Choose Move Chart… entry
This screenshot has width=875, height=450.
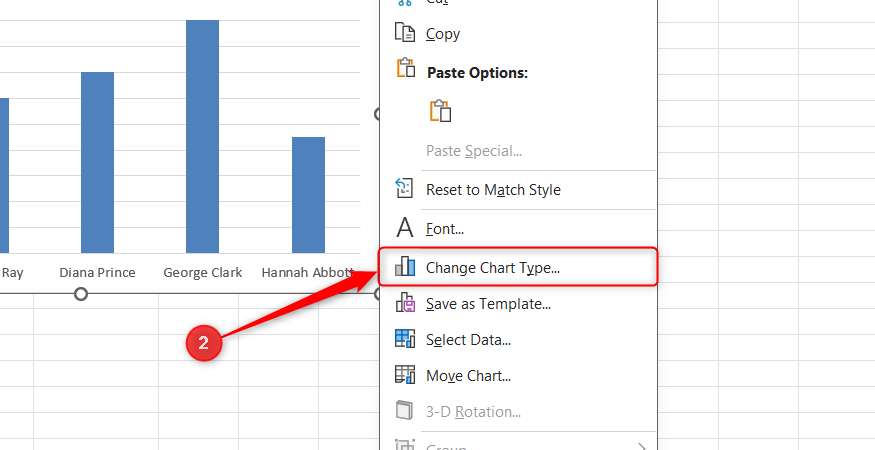519,376
